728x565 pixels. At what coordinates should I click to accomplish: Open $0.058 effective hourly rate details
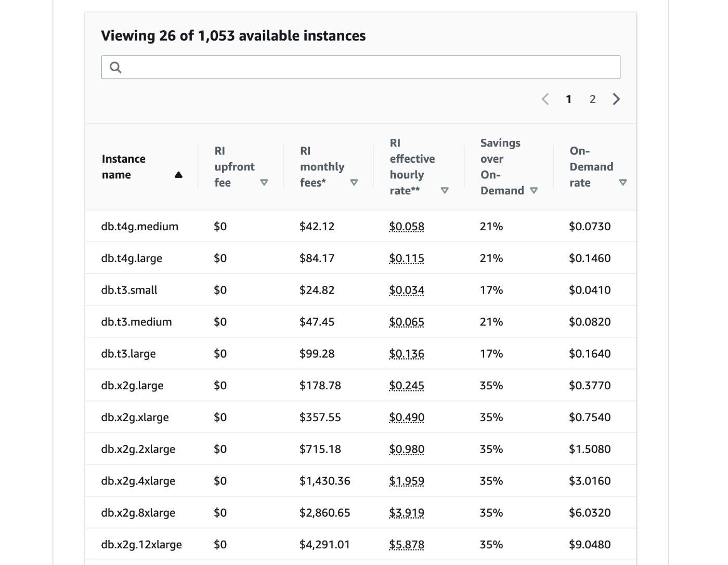(407, 227)
